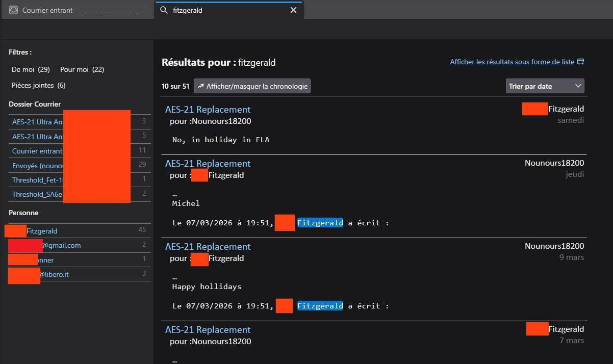Open AES-21 Replacement message dated jeudi
The height and width of the screenshot is (364, 613).
(x=208, y=164)
